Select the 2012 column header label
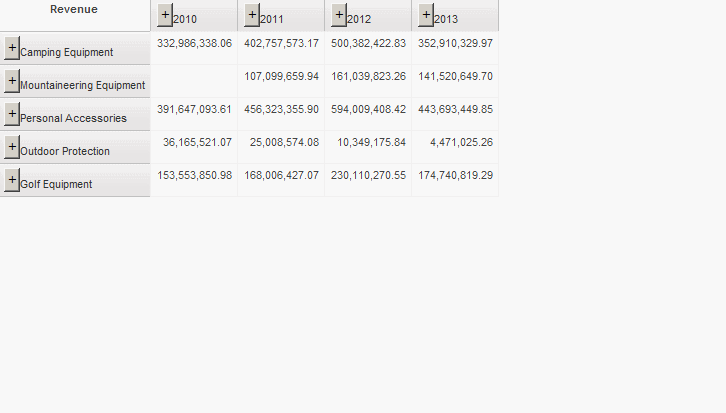 pos(359,19)
